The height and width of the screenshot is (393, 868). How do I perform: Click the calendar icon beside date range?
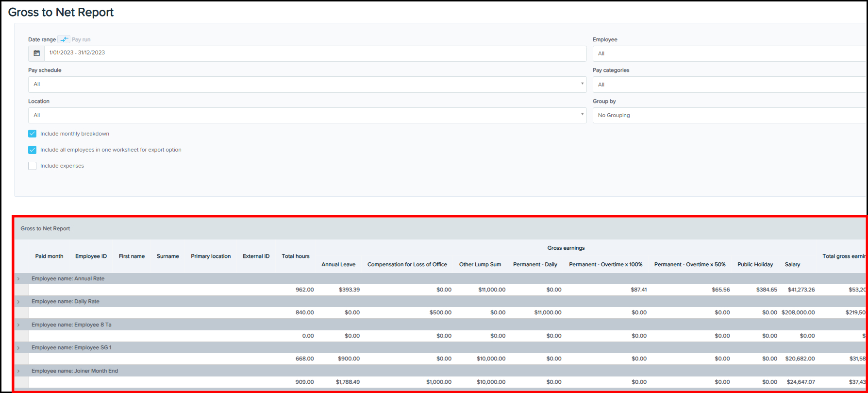[36, 53]
